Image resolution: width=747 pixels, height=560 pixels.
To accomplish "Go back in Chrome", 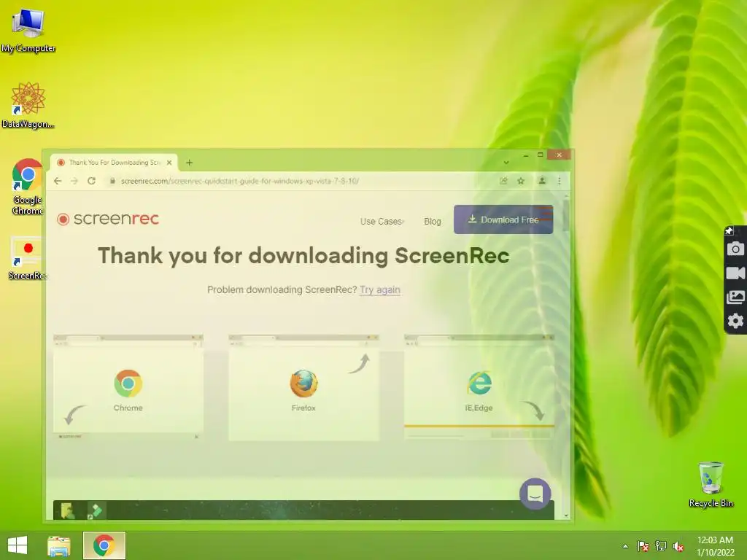I will (58, 181).
